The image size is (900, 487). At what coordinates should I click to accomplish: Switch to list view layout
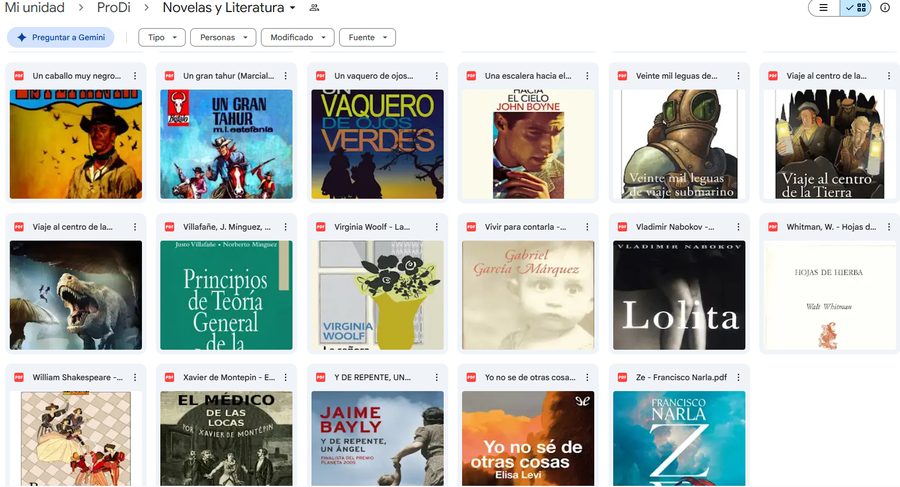pyautogui.click(x=824, y=7)
